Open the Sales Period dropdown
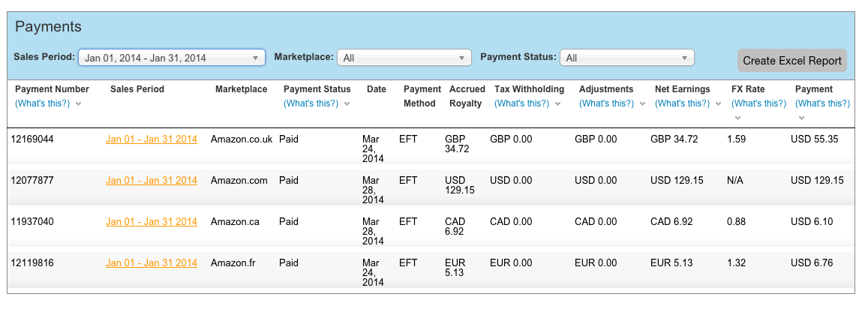Image resolution: width=868 pixels, height=312 pixels. [172, 58]
